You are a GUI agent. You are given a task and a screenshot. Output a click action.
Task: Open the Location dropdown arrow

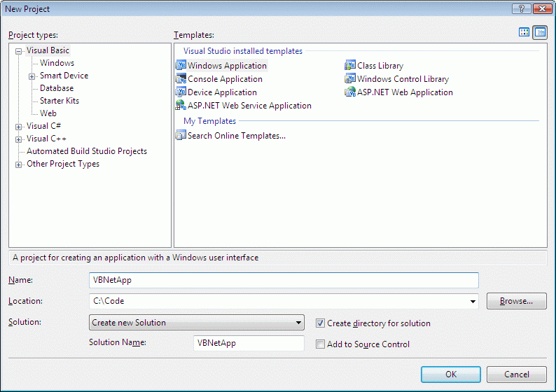(x=473, y=301)
